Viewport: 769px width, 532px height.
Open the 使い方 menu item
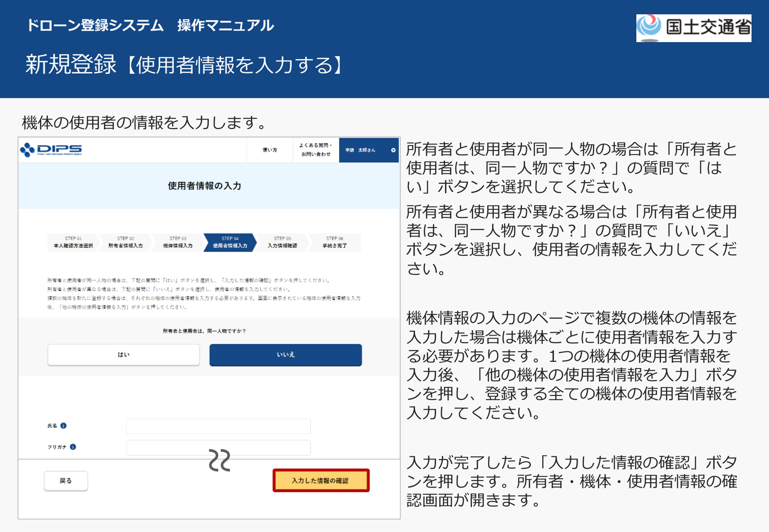point(270,150)
